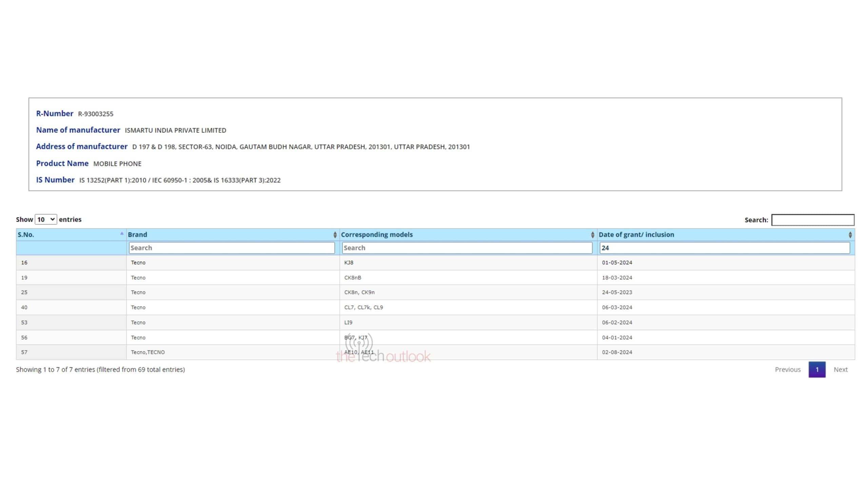
Task: Go to the Next page
Action: (x=840, y=369)
